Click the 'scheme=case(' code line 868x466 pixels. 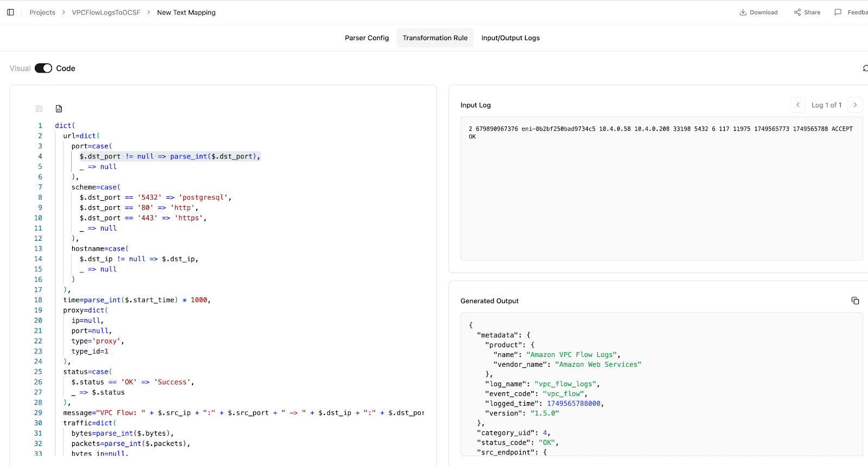[x=96, y=187]
